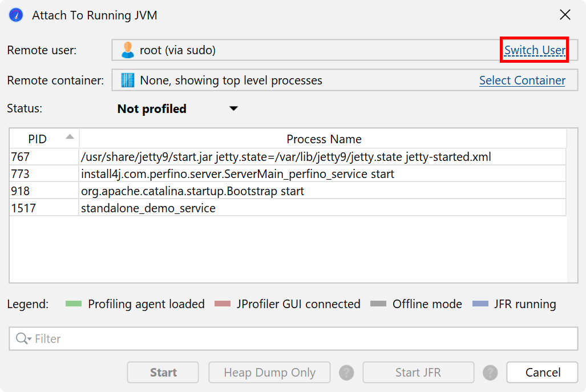Open the Select Container link
This screenshot has height=392, width=586.
click(522, 80)
